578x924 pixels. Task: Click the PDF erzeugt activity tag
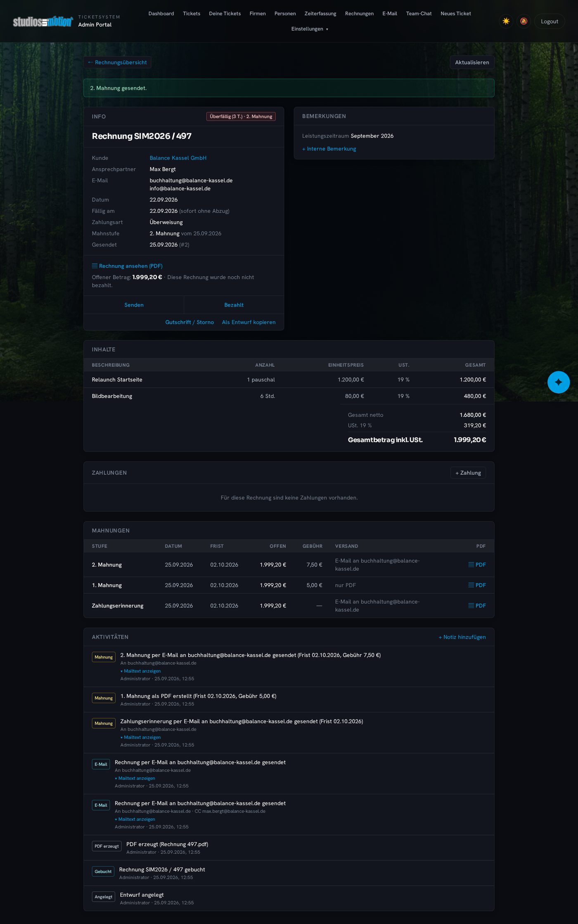tap(107, 846)
